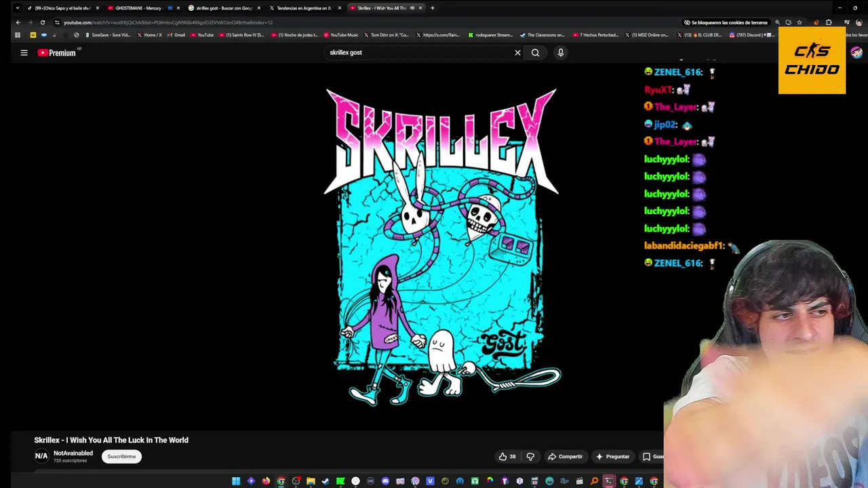Viewport: 868px width, 488px height.
Task: Open the Discord bookmark
Action: [x=751, y=35]
